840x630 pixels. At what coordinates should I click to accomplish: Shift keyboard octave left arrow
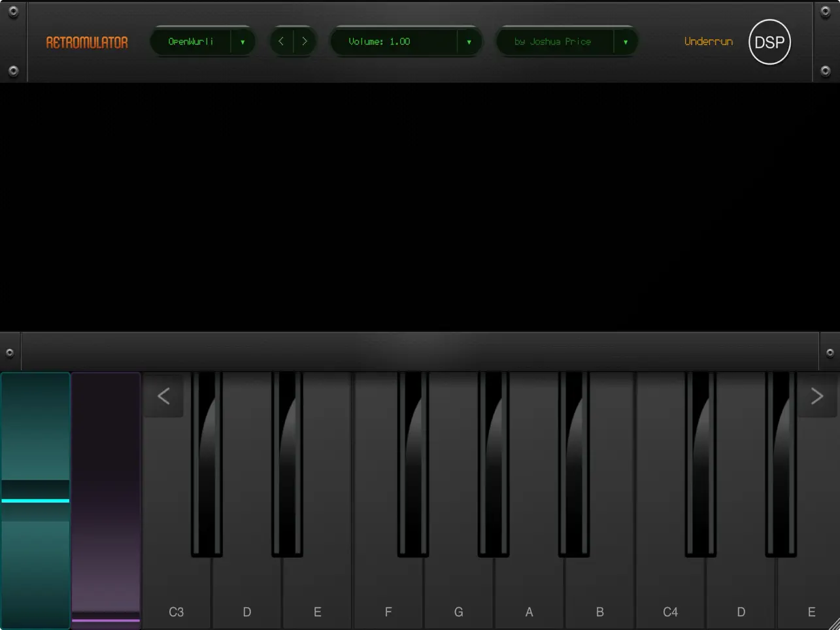click(163, 396)
